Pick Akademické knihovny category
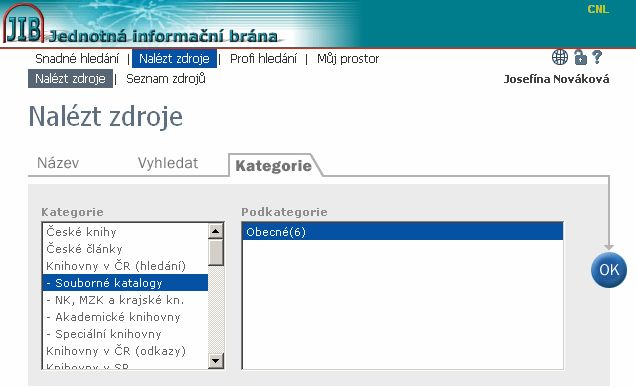The image size is (636, 388). pos(125,317)
